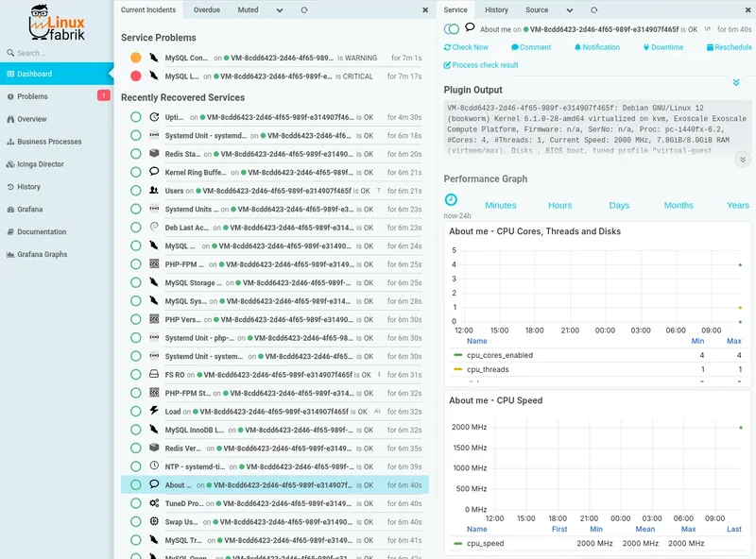Screen dimensions: 756x559
Task: Click the green cpu_speed legend swatch
Action: click(458, 544)
